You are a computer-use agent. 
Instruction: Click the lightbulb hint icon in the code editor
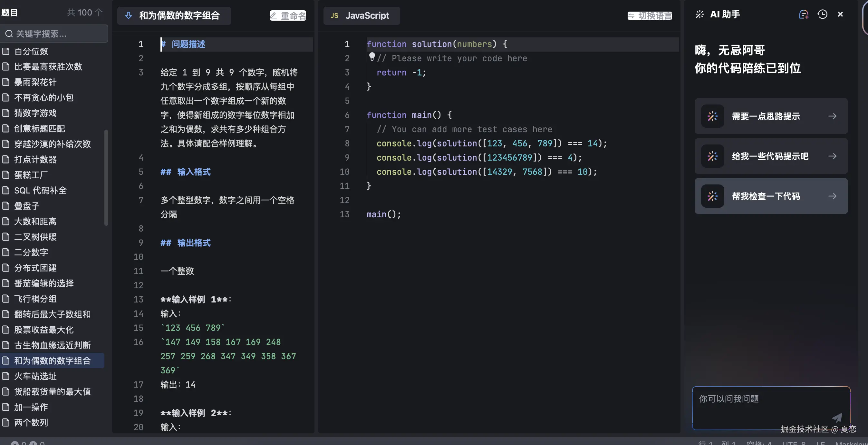click(x=372, y=57)
